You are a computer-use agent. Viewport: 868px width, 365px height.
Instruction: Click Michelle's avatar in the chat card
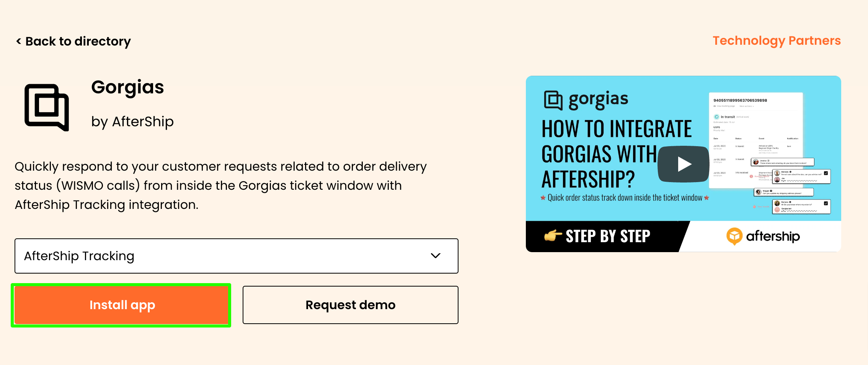click(777, 173)
